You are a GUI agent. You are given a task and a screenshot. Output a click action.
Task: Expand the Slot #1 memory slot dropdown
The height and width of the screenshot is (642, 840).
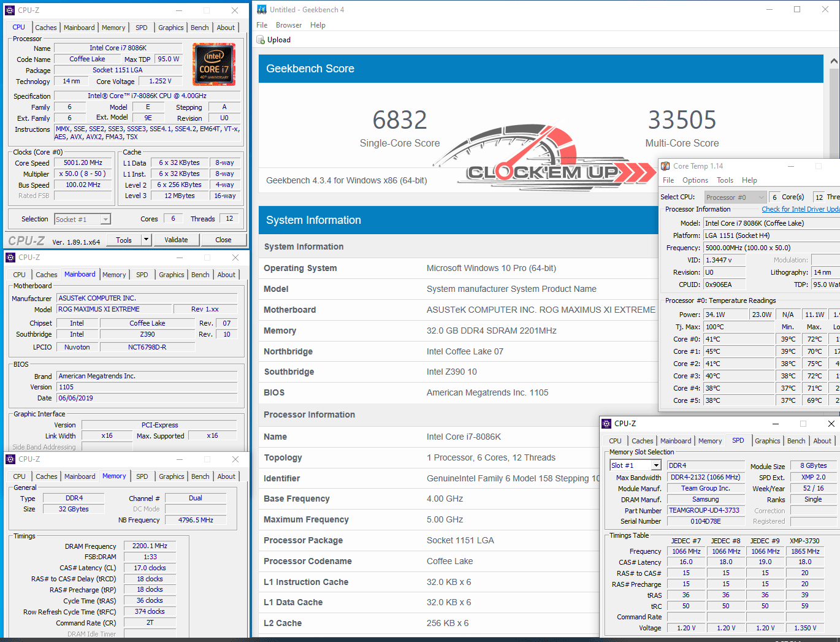coord(656,465)
